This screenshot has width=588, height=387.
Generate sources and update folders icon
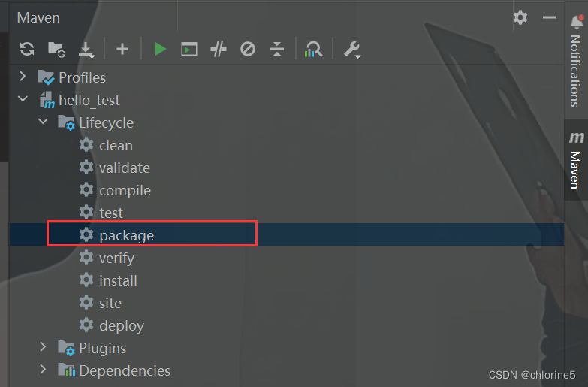click(x=56, y=49)
